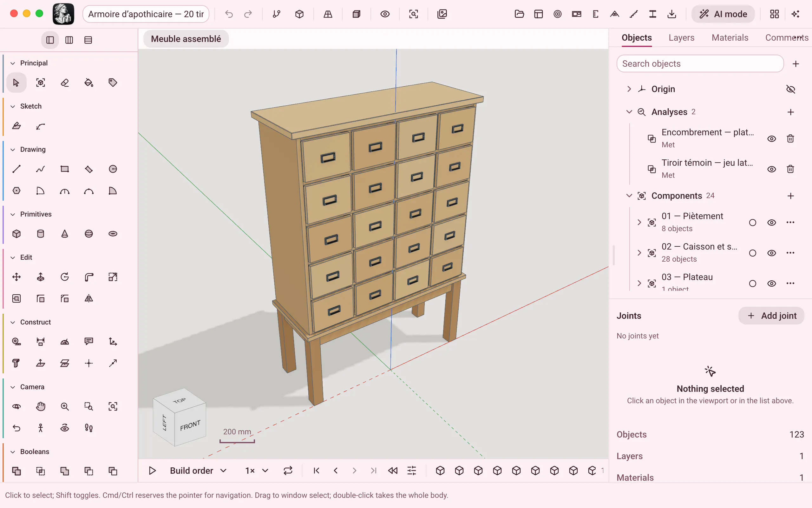
Task: Click the Add joint button
Action: pyautogui.click(x=771, y=316)
